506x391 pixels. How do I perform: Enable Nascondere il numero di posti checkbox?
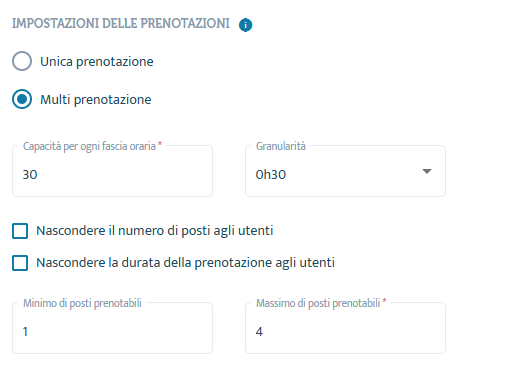20,231
